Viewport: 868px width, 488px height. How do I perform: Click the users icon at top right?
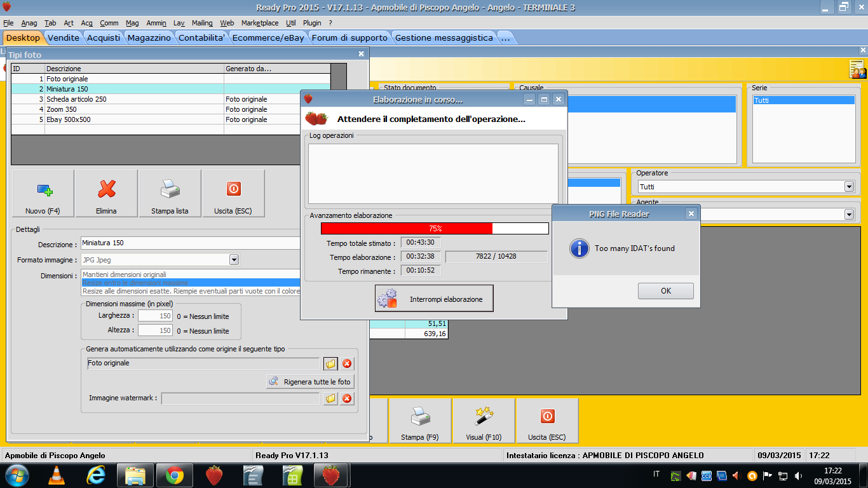857,69
